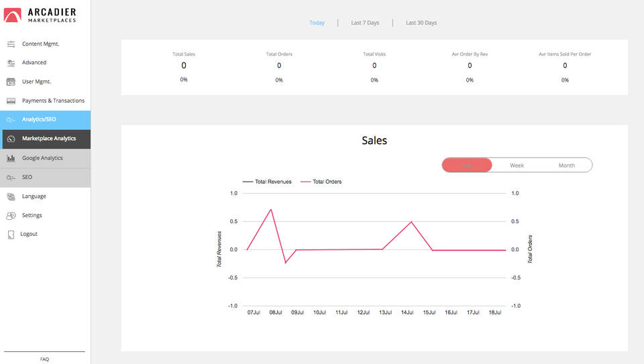Click the User Mgmt. icon

[11, 82]
